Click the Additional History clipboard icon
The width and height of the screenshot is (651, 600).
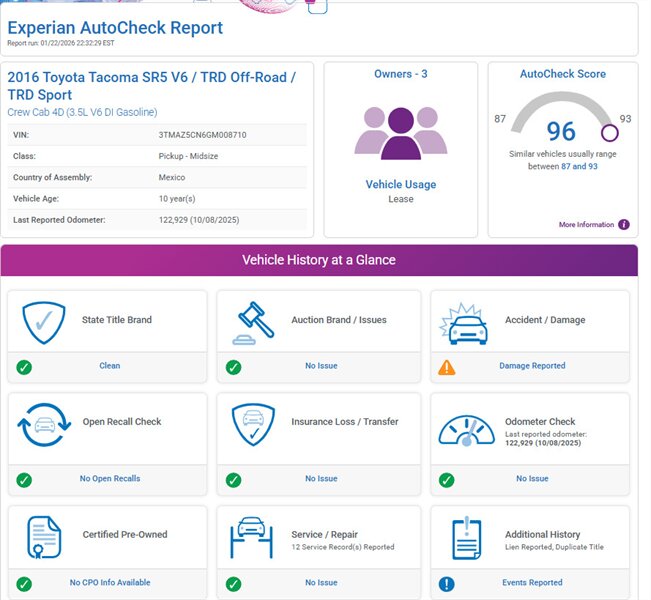coord(467,537)
